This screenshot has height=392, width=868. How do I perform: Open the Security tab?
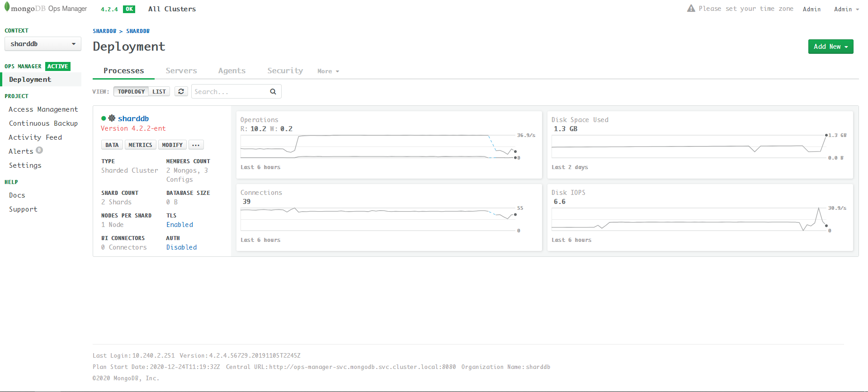[285, 71]
